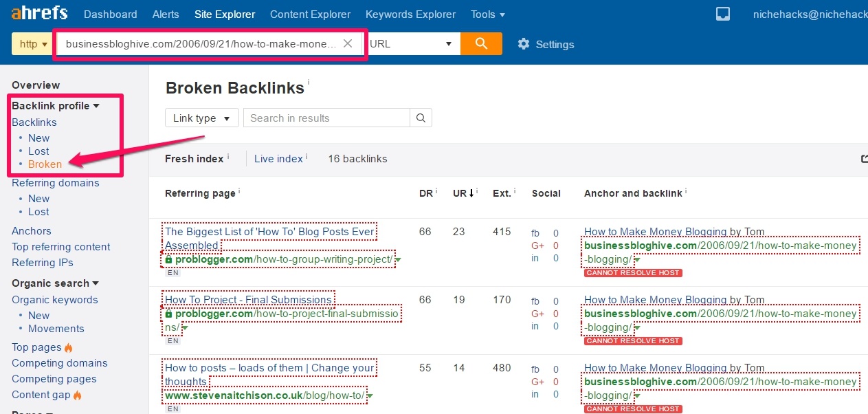Switch to Keywords Explorer

[410, 14]
